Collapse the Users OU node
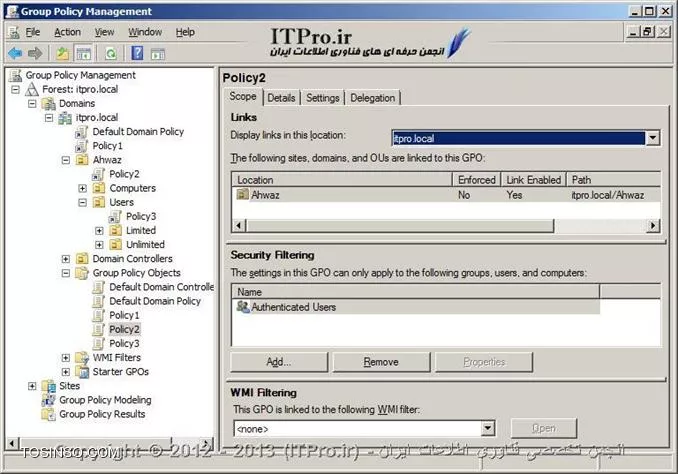678x474 pixels. [x=83, y=202]
